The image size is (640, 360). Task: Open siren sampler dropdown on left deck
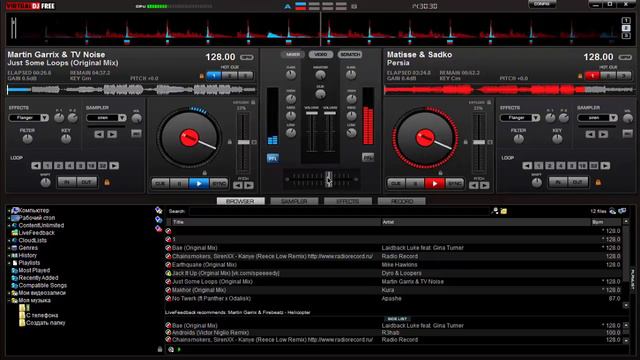tap(122, 118)
